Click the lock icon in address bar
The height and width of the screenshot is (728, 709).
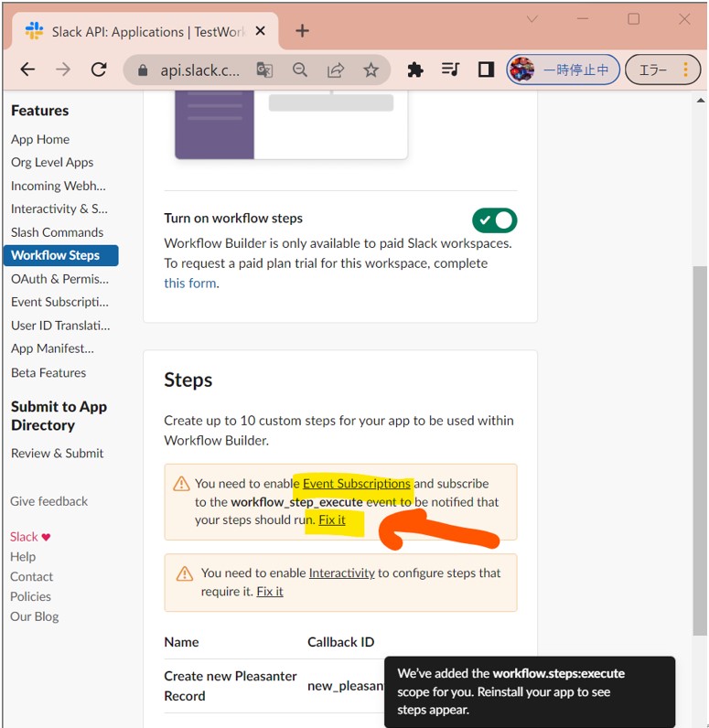click(x=143, y=70)
